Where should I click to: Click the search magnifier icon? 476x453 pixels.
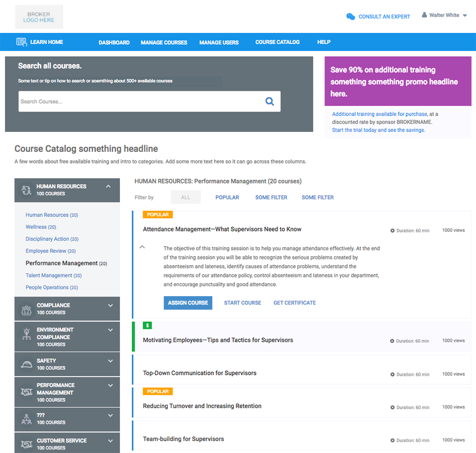tap(270, 102)
